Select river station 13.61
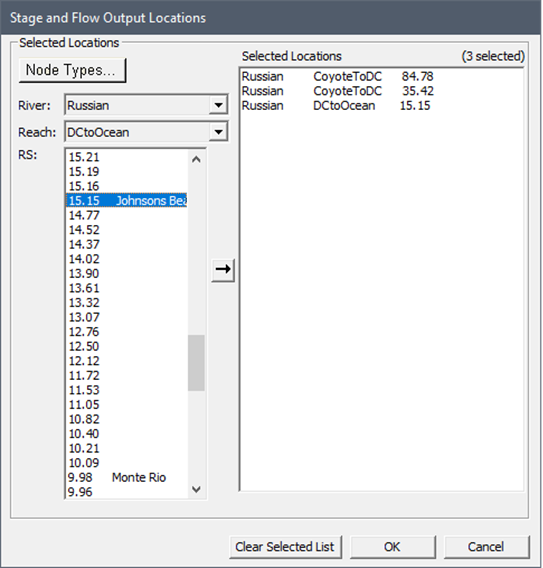This screenshot has height=568, width=543. (127, 288)
